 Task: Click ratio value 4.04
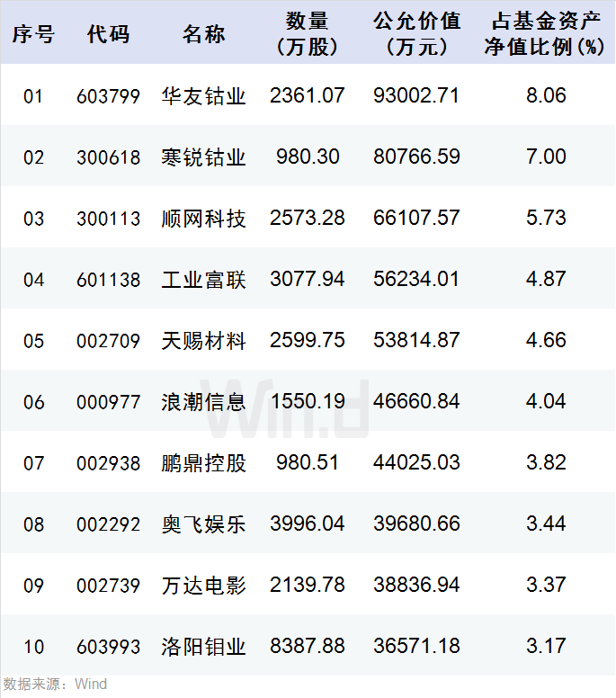coord(546,401)
